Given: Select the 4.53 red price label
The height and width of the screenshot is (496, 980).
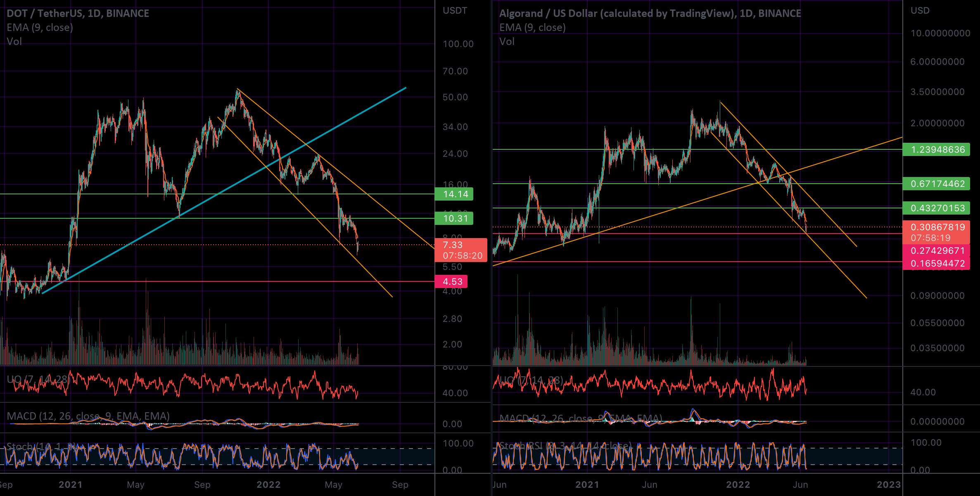Looking at the screenshot, I should click(451, 281).
